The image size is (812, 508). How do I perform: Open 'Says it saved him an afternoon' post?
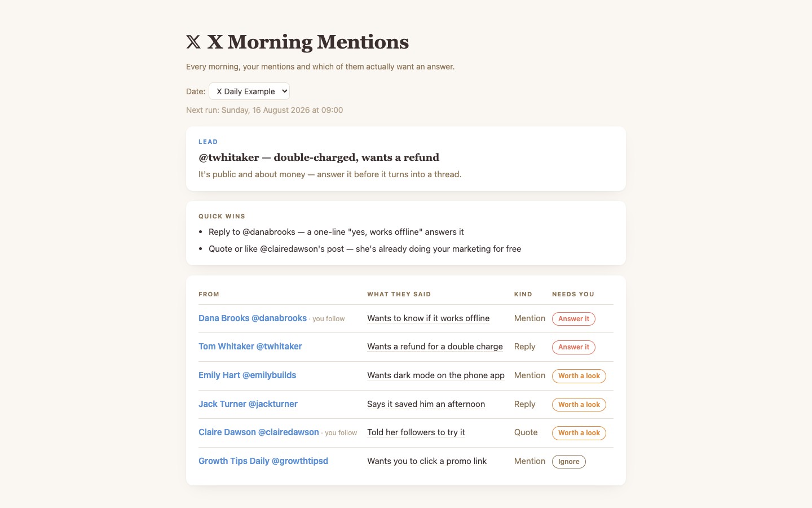click(426, 404)
